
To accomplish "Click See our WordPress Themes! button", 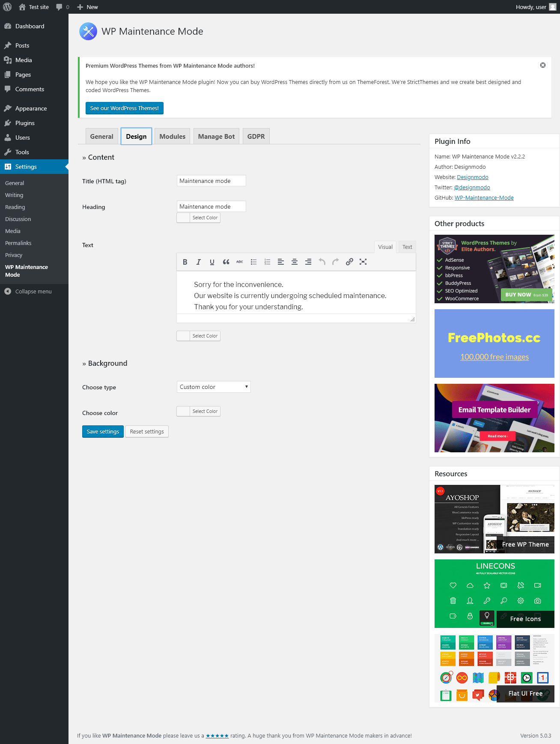I will coord(125,108).
